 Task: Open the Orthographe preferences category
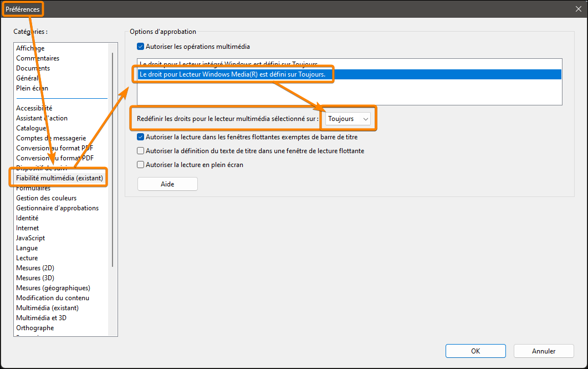point(34,327)
